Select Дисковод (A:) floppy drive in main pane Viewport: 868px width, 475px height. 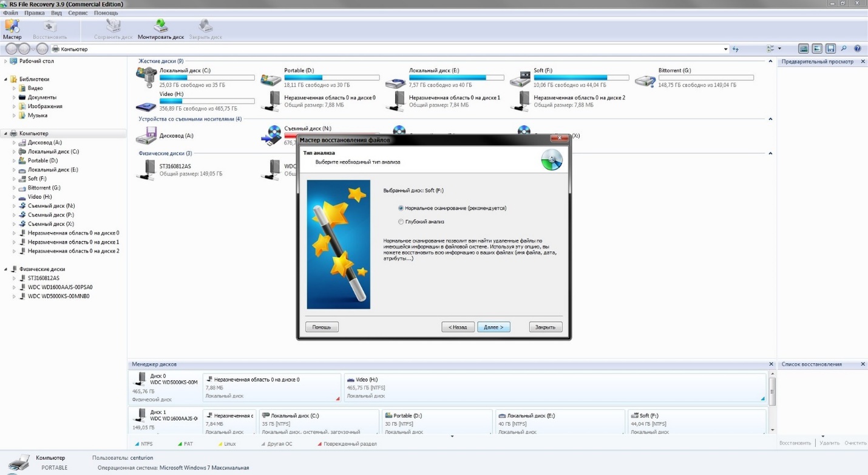[165, 136]
